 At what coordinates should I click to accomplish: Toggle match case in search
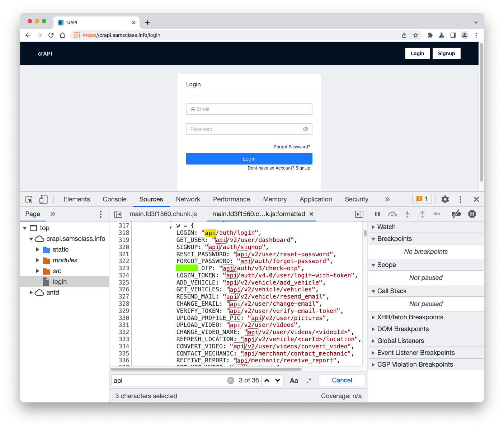pos(294,380)
